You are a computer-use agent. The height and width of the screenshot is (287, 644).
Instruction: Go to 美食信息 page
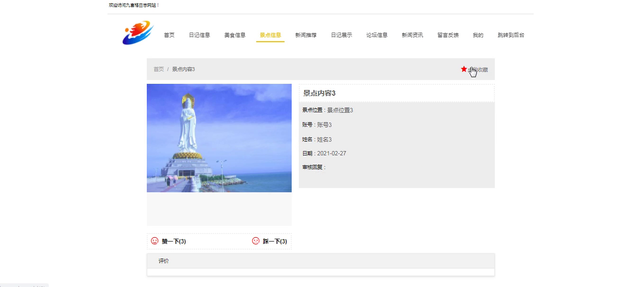pyautogui.click(x=235, y=35)
